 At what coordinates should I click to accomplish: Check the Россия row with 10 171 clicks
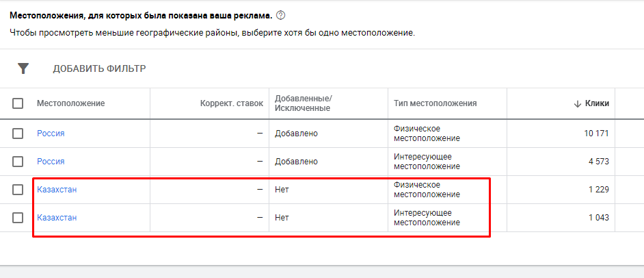pyautogui.click(x=18, y=134)
